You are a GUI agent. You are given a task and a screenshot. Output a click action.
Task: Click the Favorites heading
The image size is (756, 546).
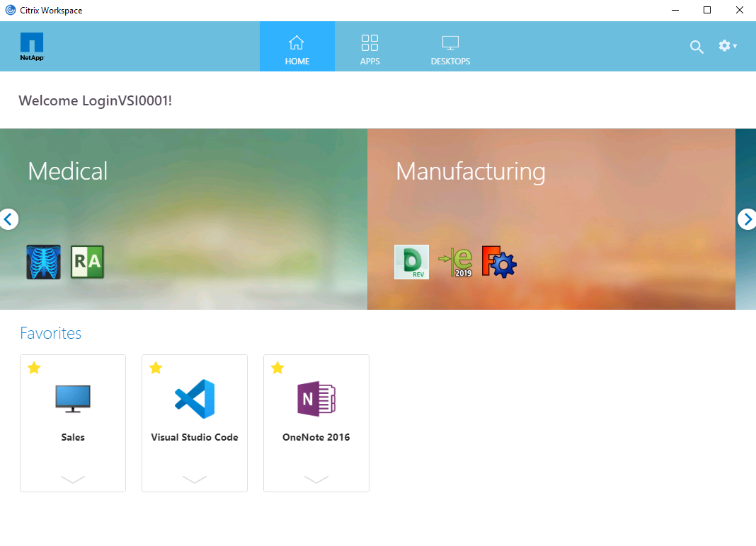[x=51, y=333]
